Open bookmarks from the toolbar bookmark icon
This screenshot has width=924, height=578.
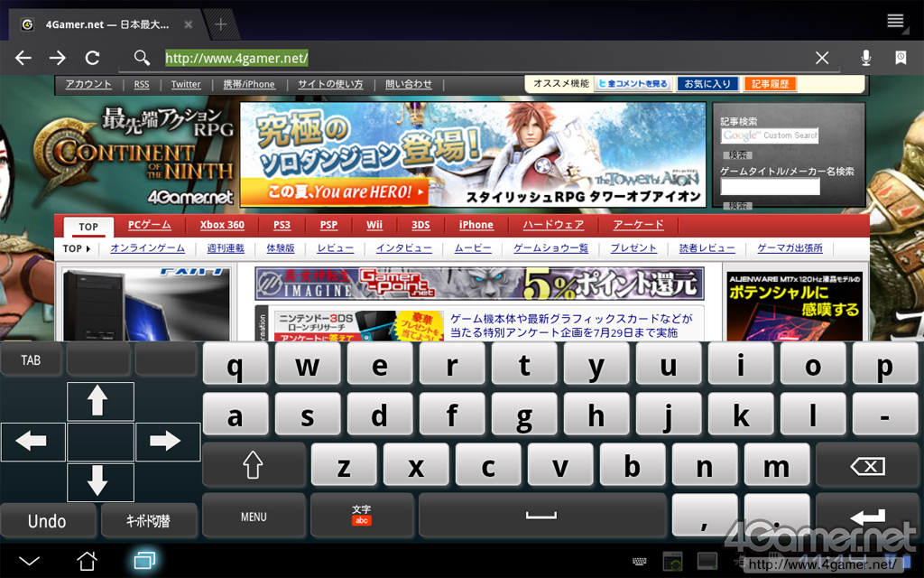click(901, 58)
